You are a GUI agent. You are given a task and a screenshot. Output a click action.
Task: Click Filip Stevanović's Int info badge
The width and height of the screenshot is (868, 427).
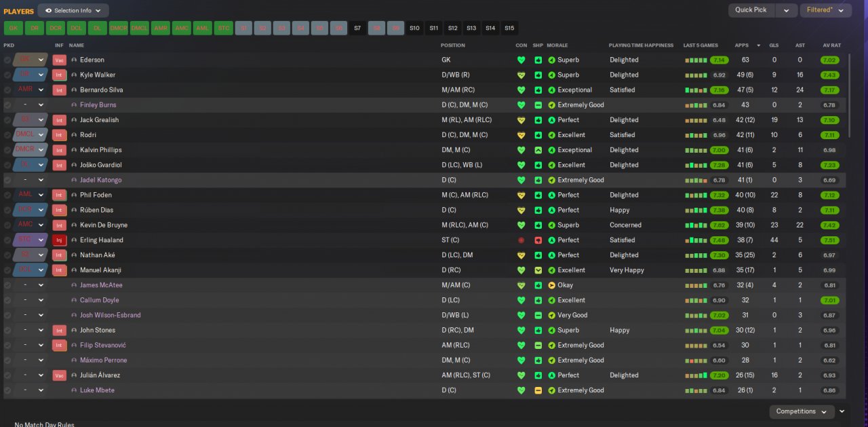click(59, 346)
